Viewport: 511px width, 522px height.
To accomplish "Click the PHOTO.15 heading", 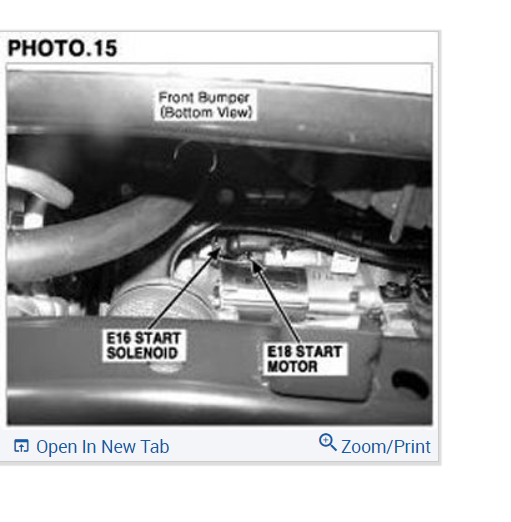I will click(62, 48).
